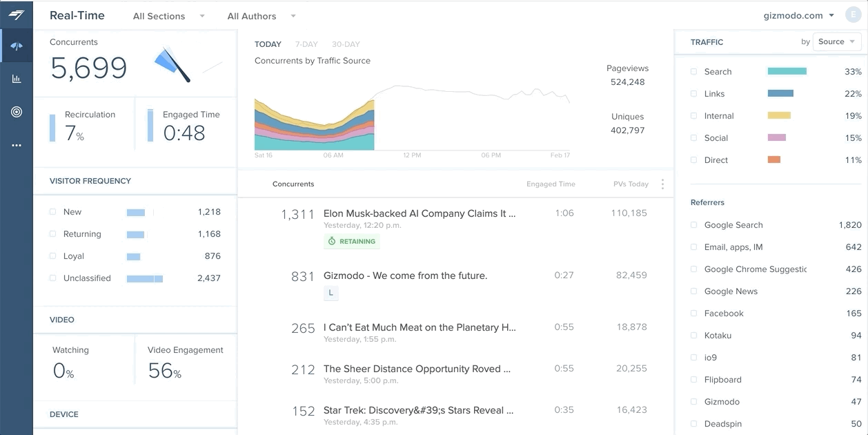The width and height of the screenshot is (868, 435).
Task: Switch to the 7-DAY tab
Action: (306, 44)
